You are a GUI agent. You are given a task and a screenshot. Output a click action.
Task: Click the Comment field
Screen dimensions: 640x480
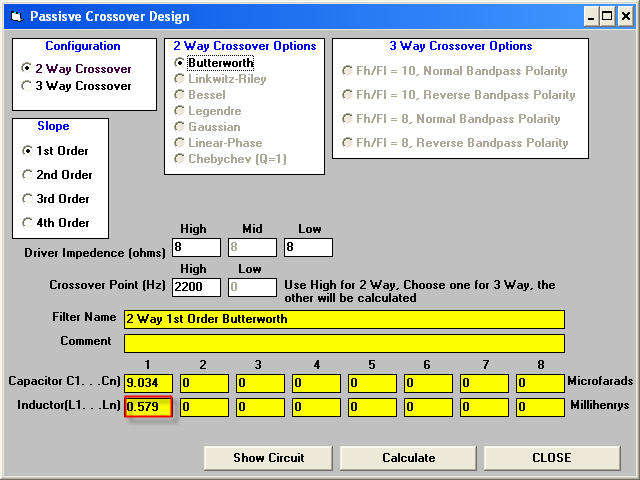click(x=344, y=343)
